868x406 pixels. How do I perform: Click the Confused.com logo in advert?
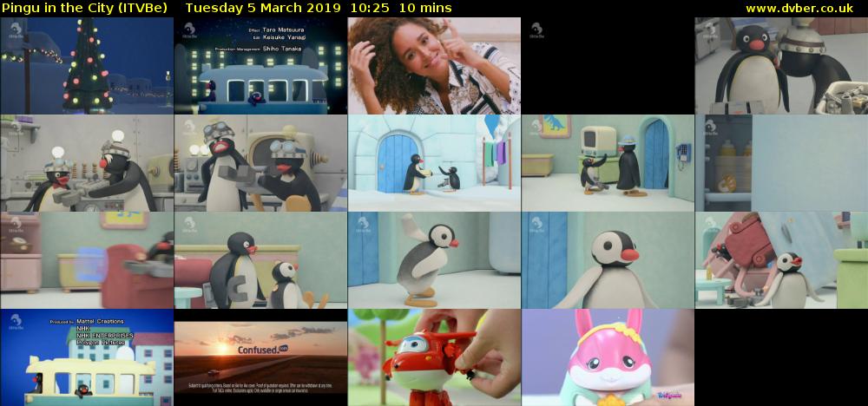263,349
